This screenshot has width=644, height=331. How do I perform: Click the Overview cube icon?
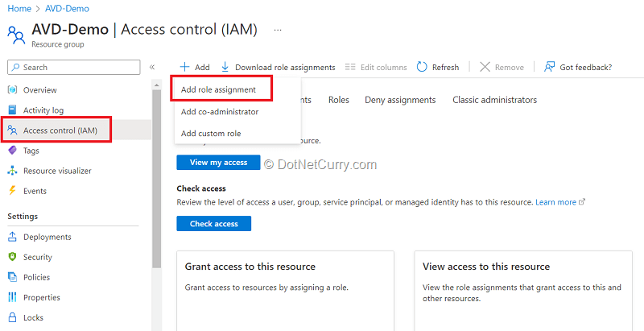[13, 90]
